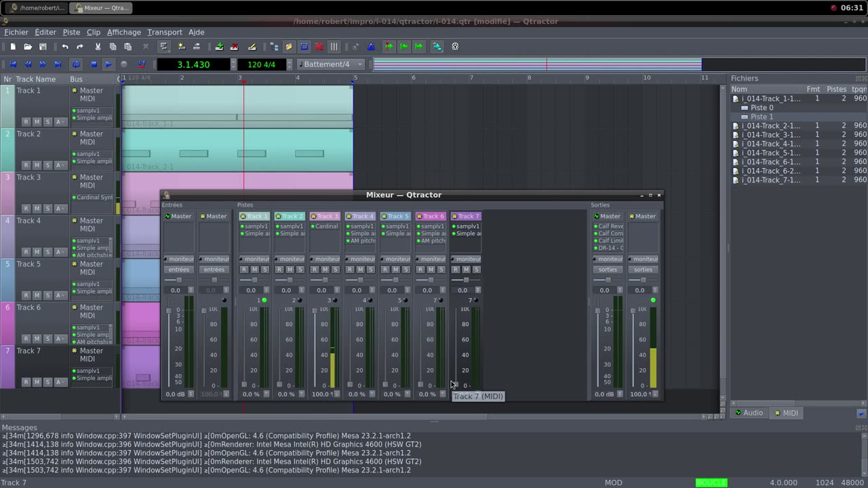Save the session with the floppy disk icon
The image size is (868, 488).
pyautogui.click(x=43, y=47)
